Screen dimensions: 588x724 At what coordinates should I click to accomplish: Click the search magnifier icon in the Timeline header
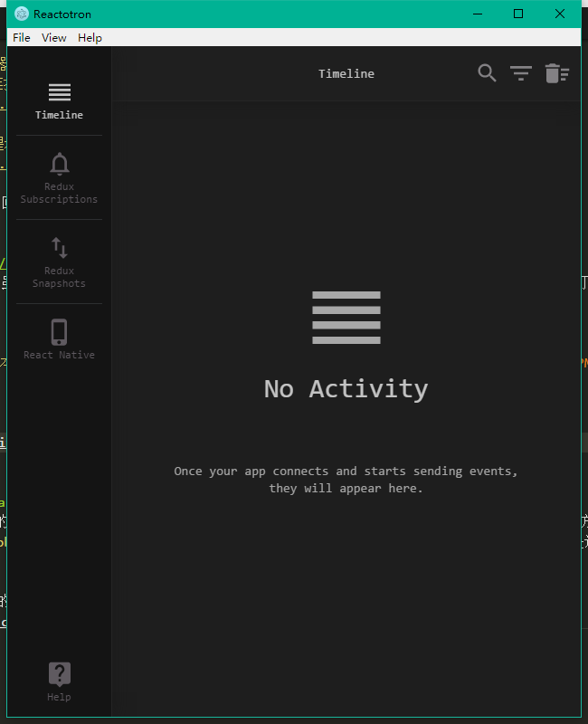(487, 73)
